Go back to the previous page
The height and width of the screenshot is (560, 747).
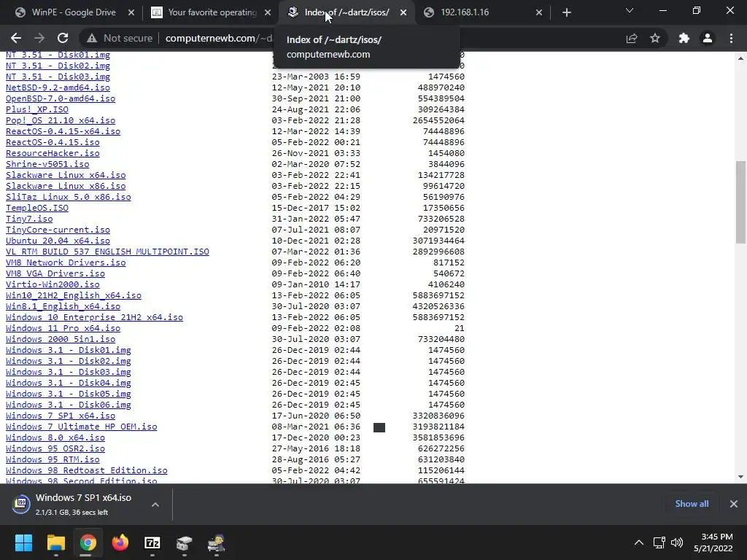(16, 38)
